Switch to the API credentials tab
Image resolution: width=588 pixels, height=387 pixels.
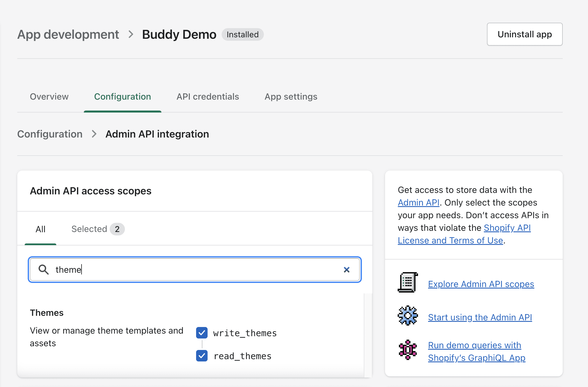(208, 96)
